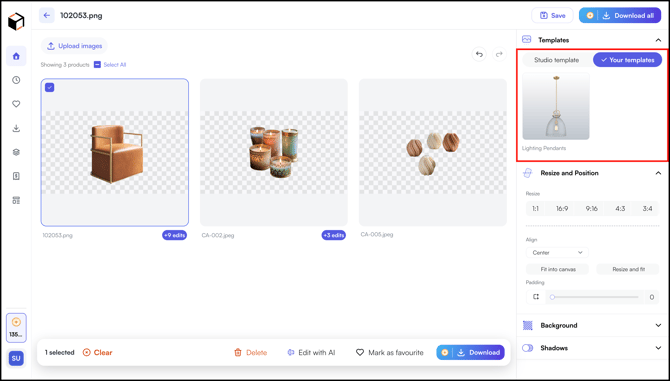Click the Padding slider handle
This screenshot has height=381, width=670.
pyautogui.click(x=552, y=297)
